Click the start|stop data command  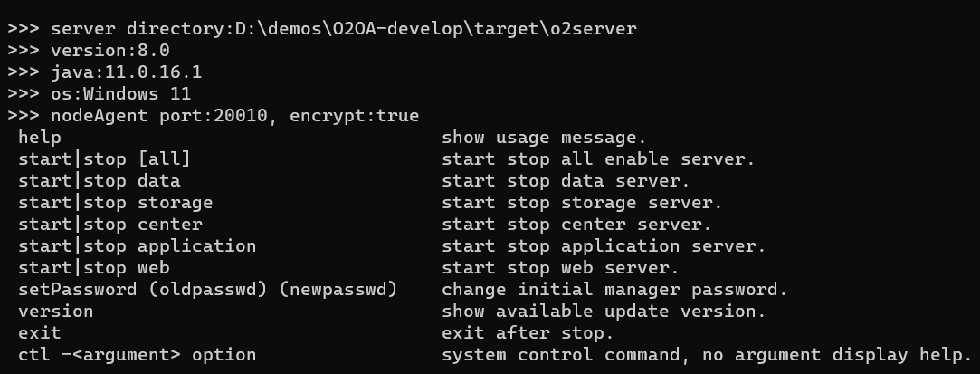click(x=100, y=180)
